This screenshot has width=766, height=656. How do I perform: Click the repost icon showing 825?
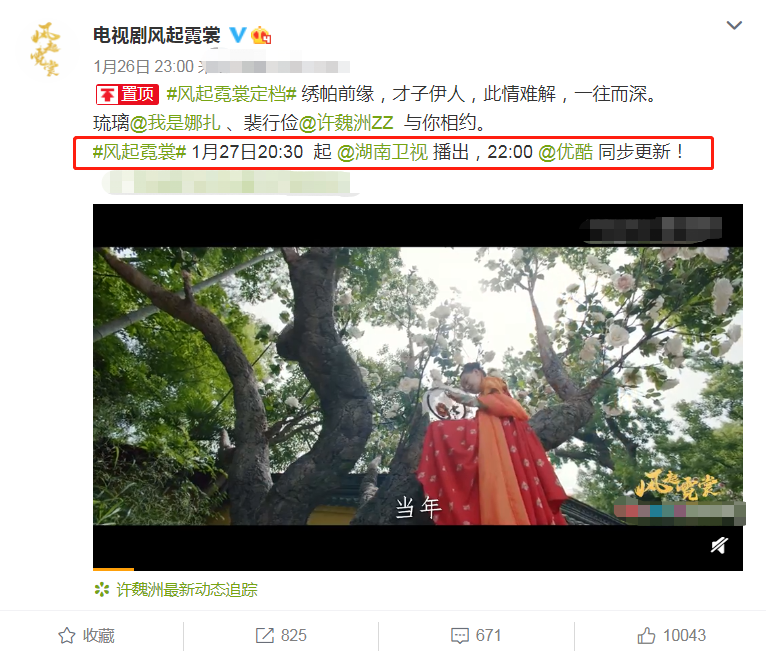pos(281,635)
